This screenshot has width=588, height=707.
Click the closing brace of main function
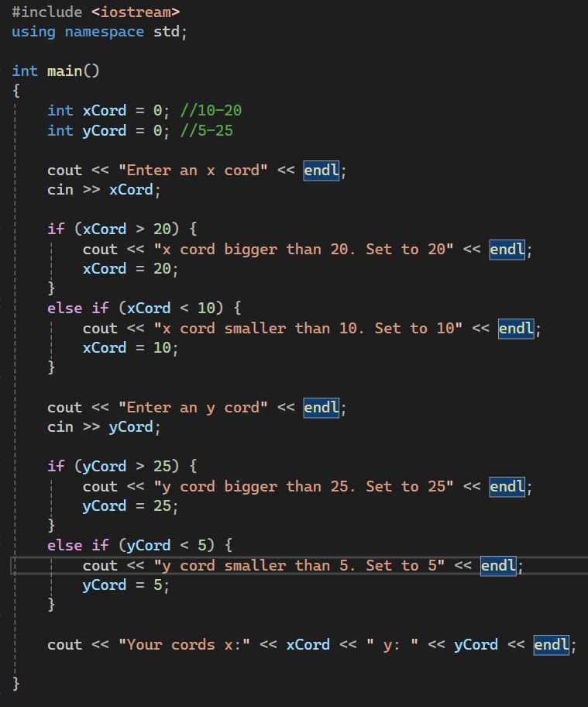[16, 684]
